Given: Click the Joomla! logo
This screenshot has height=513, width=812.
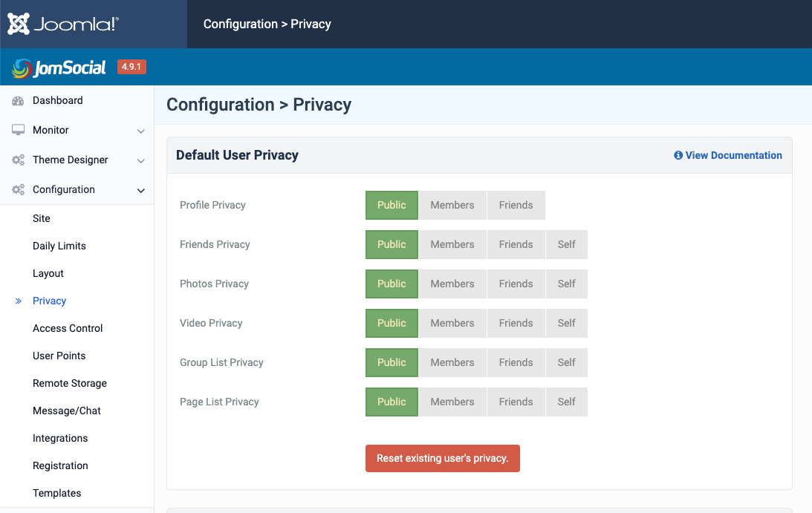Looking at the screenshot, I should [x=63, y=24].
